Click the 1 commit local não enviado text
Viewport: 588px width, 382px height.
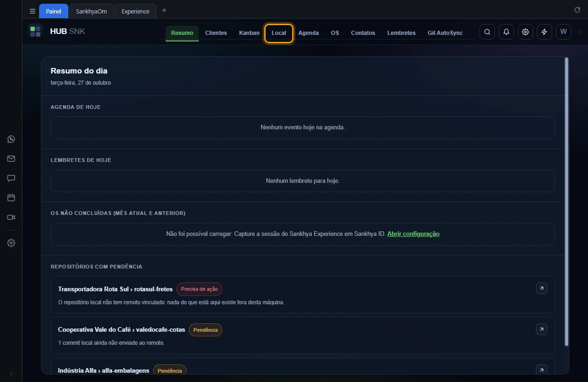pos(111,343)
